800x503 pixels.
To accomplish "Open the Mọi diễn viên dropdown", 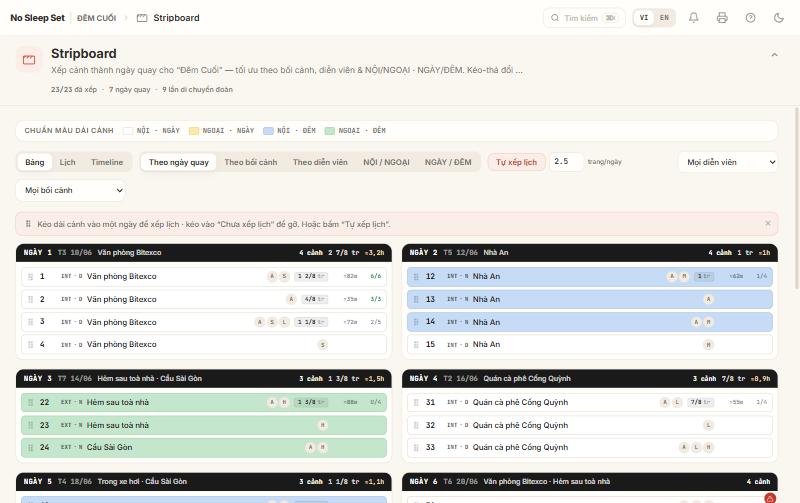I will [x=728, y=162].
